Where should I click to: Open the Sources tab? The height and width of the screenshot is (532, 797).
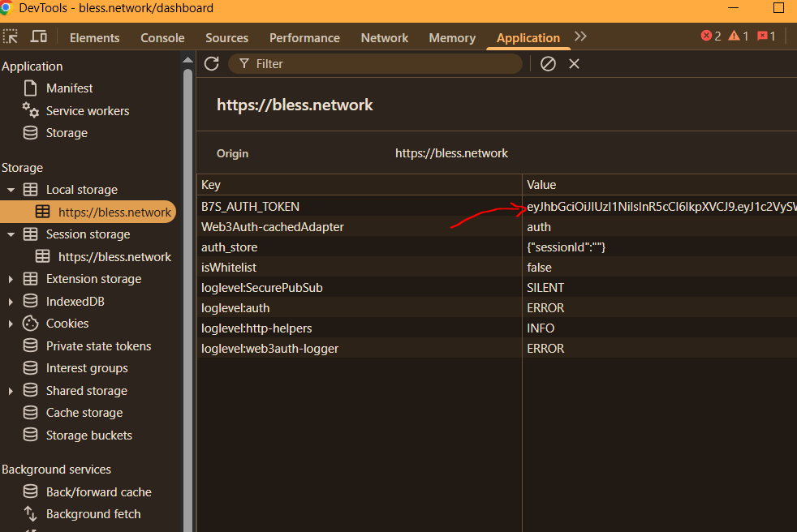[226, 37]
